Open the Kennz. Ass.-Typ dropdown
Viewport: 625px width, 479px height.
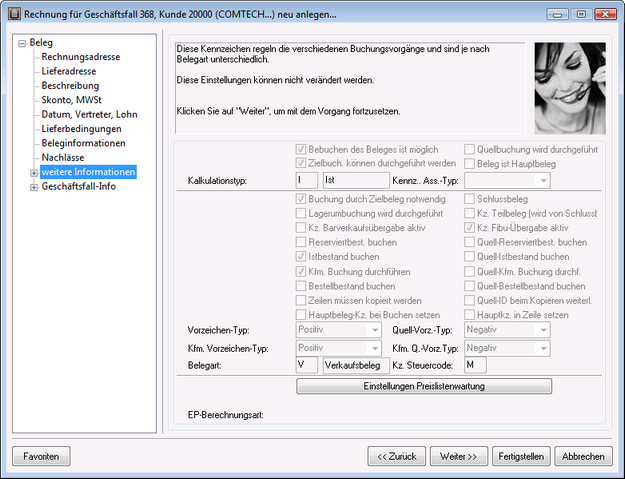point(507,181)
